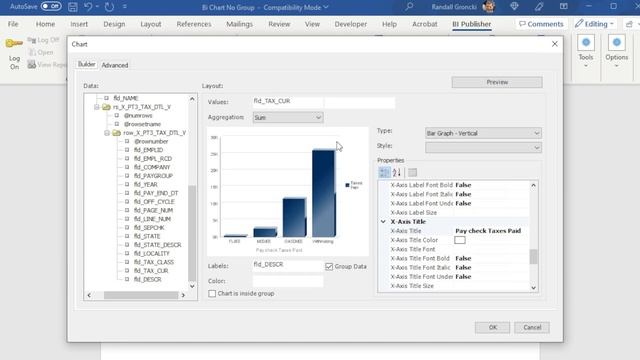Open the Comments button

(x=541, y=24)
